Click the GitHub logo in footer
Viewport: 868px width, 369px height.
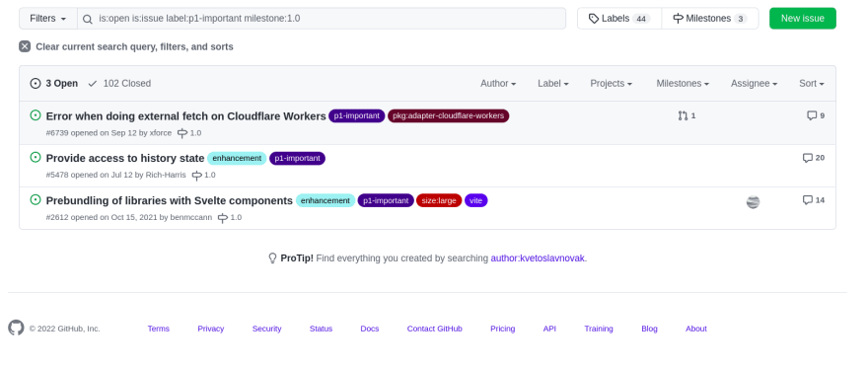(x=16, y=328)
